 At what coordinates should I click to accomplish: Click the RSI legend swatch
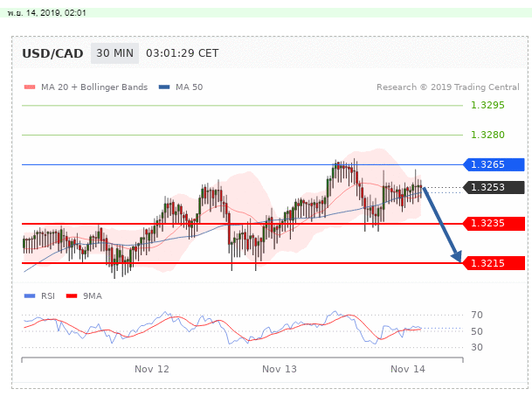[30, 296]
